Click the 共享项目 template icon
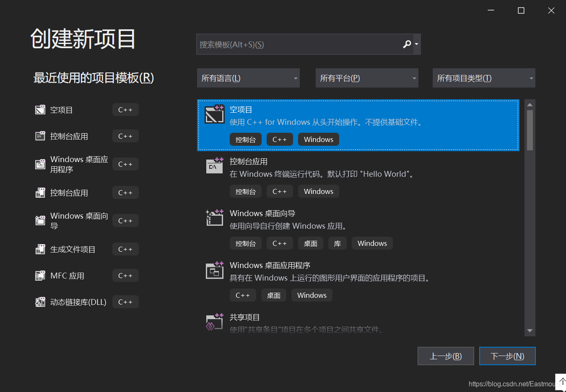 tap(215, 322)
